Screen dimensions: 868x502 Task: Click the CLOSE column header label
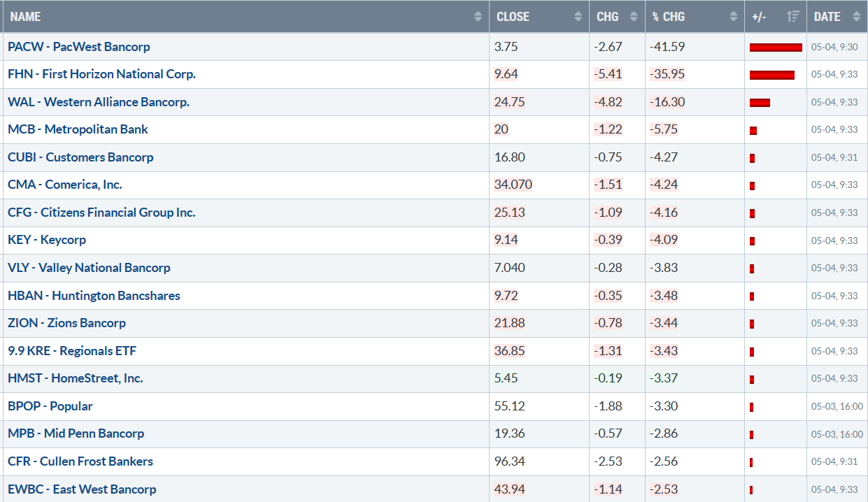tap(513, 17)
